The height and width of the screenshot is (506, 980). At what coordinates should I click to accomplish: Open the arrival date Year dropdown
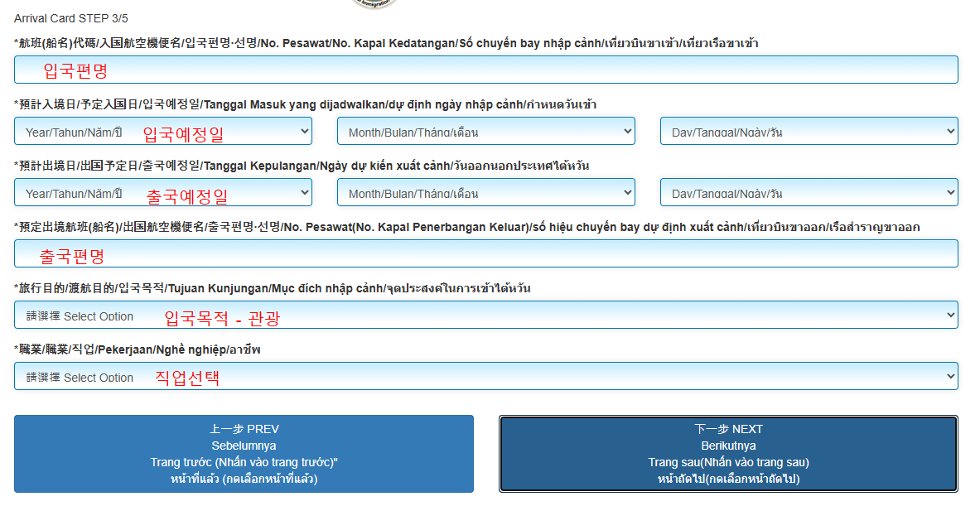[x=163, y=131]
